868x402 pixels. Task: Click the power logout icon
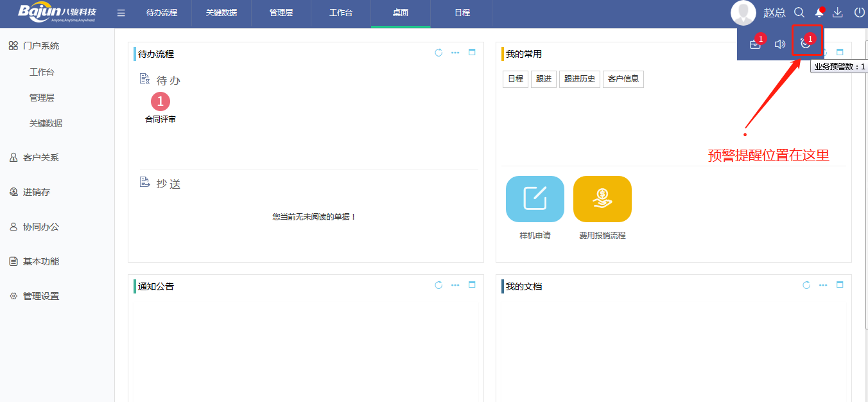point(858,12)
